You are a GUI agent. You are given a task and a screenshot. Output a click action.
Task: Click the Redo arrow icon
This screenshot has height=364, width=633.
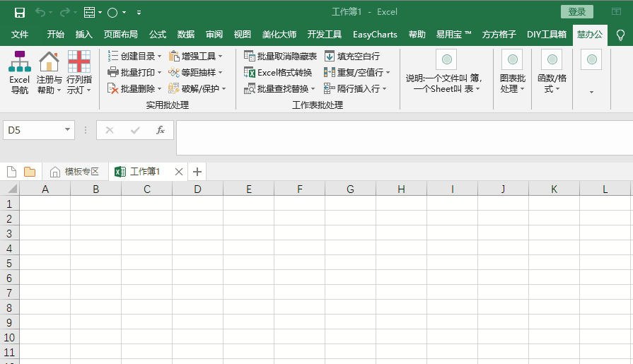(x=64, y=12)
